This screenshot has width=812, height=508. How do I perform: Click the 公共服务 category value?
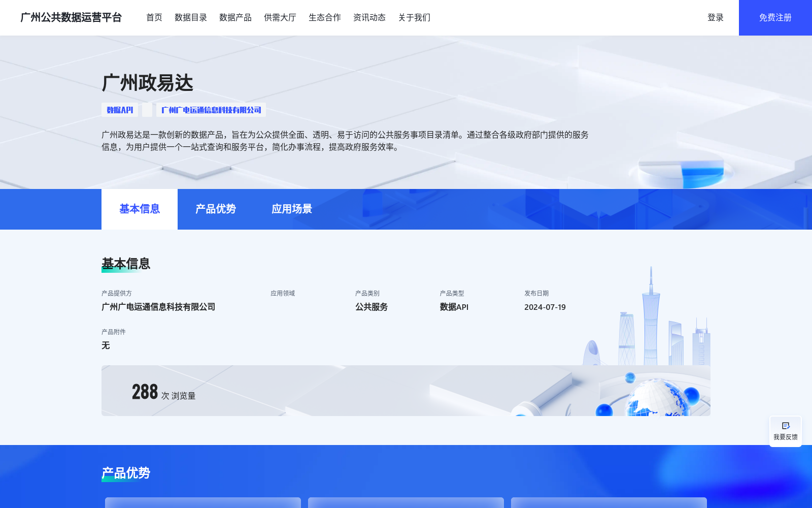371,307
